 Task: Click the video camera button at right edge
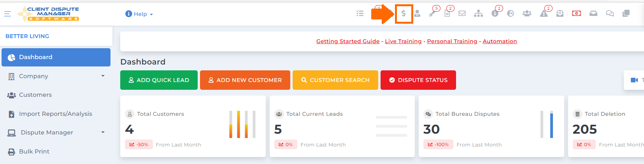coord(634,80)
